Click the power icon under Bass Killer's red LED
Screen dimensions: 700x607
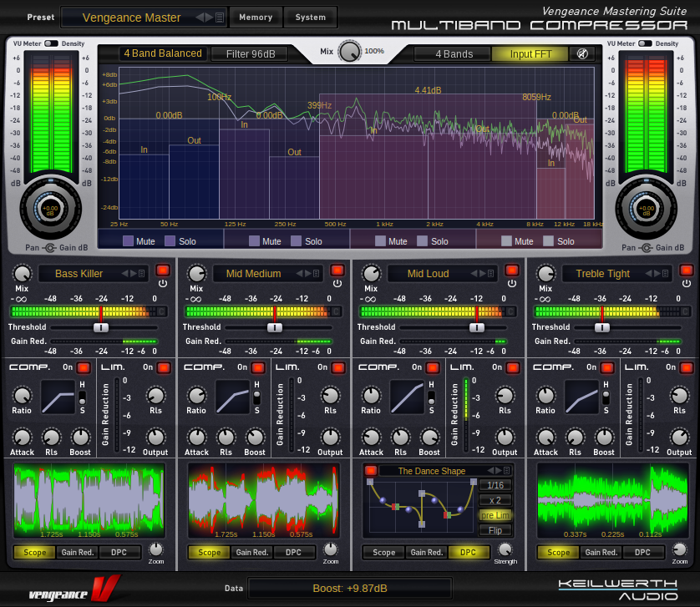(x=163, y=284)
